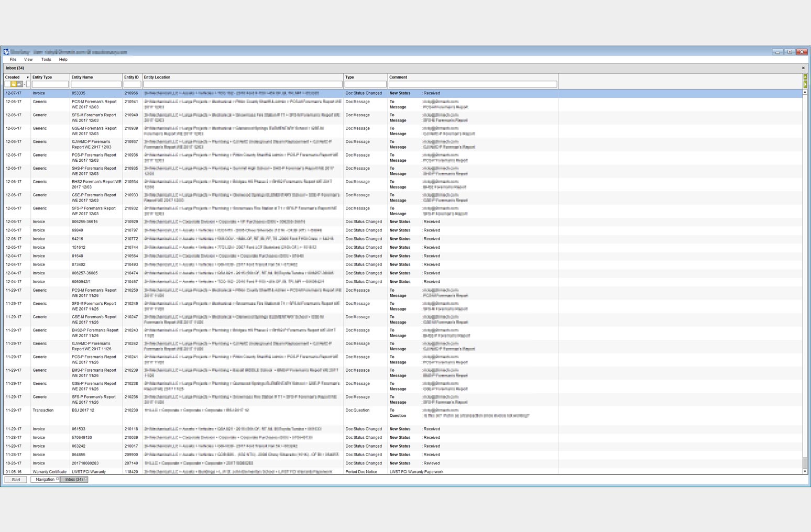Click the small square icon on Navigation tab
The width and height of the screenshot is (811, 532).
click(58, 479)
